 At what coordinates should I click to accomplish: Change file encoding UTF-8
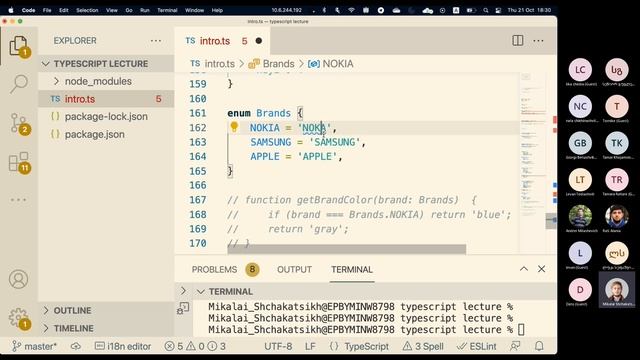tap(278, 346)
